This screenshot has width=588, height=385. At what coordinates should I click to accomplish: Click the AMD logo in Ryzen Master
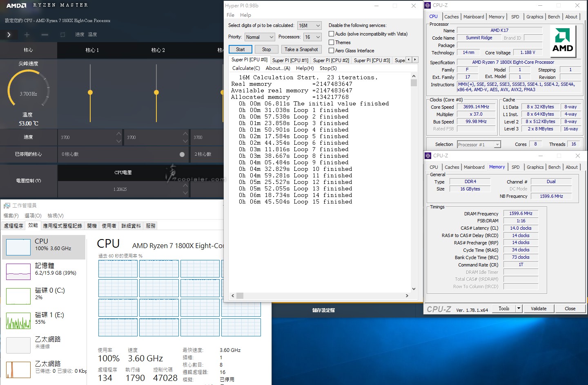point(16,5)
